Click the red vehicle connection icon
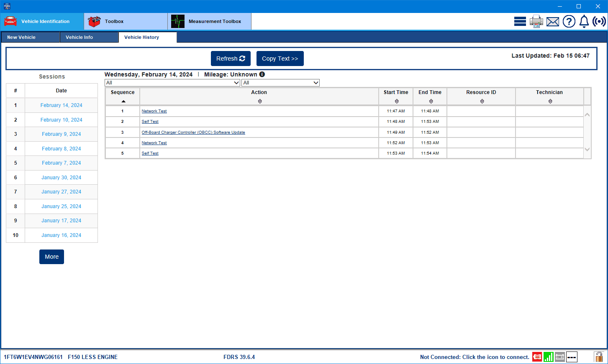The image size is (608, 364). pyautogui.click(x=537, y=357)
